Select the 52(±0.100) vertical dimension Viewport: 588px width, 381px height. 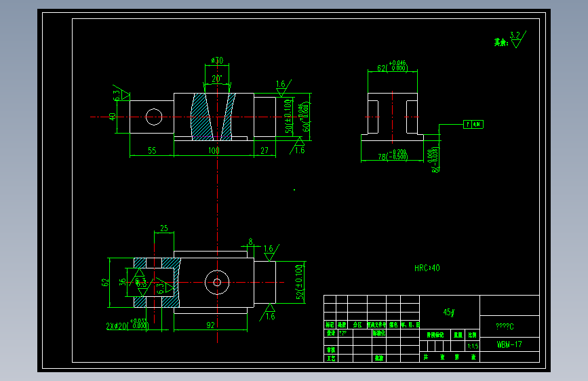(x=299, y=282)
